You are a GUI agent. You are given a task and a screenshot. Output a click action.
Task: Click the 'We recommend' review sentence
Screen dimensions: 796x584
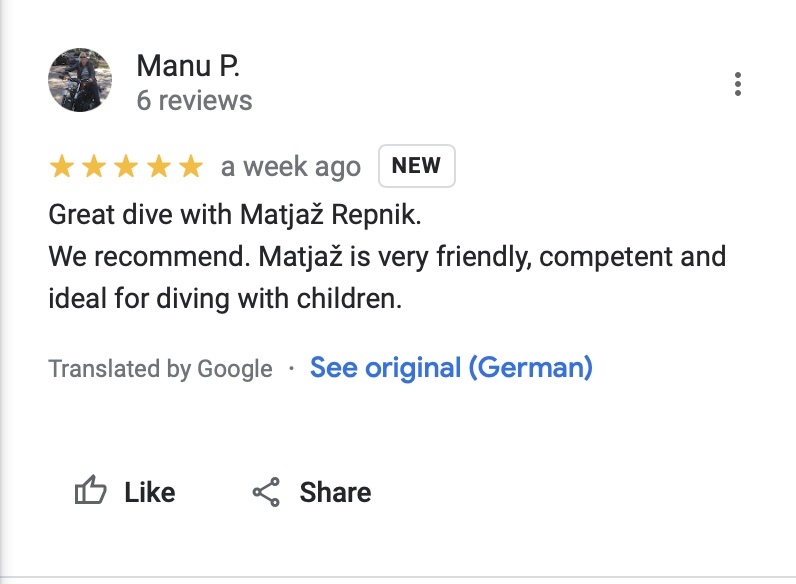pos(387,256)
